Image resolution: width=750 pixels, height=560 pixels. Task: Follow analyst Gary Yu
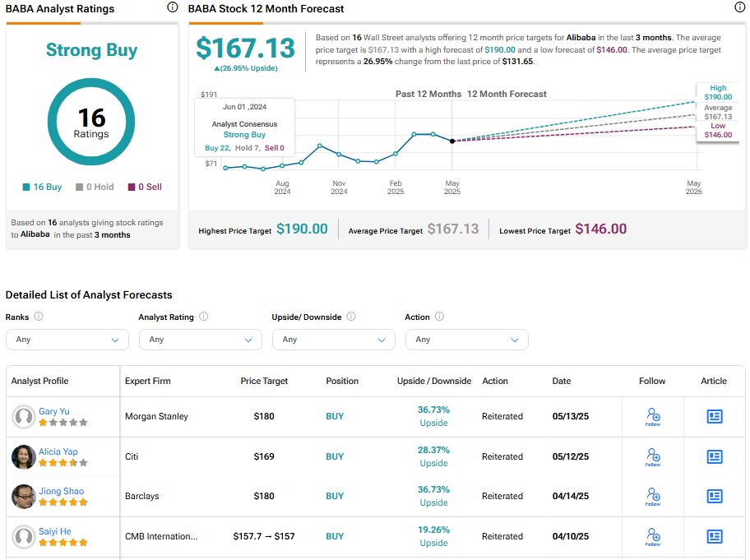653,417
